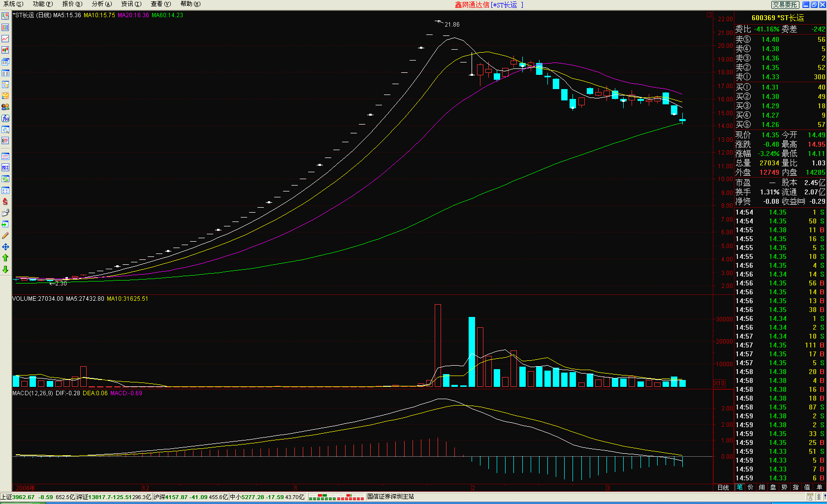
Task: Switch to the 价 tab in bottom panel
Action: [751, 487]
